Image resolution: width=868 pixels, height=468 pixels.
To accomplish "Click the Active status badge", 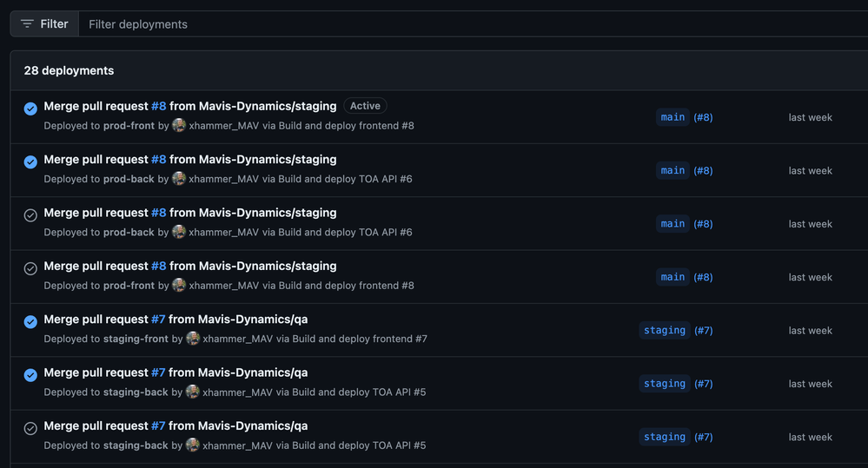I will coord(365,106).
